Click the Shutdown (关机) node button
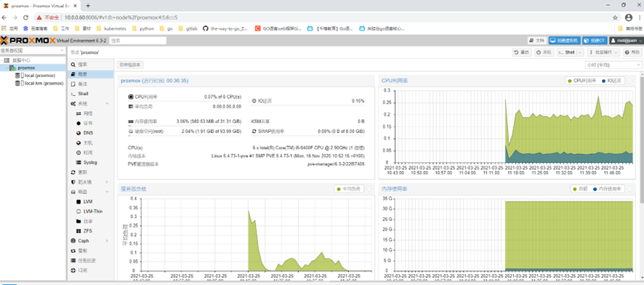 tap(544, 52)
